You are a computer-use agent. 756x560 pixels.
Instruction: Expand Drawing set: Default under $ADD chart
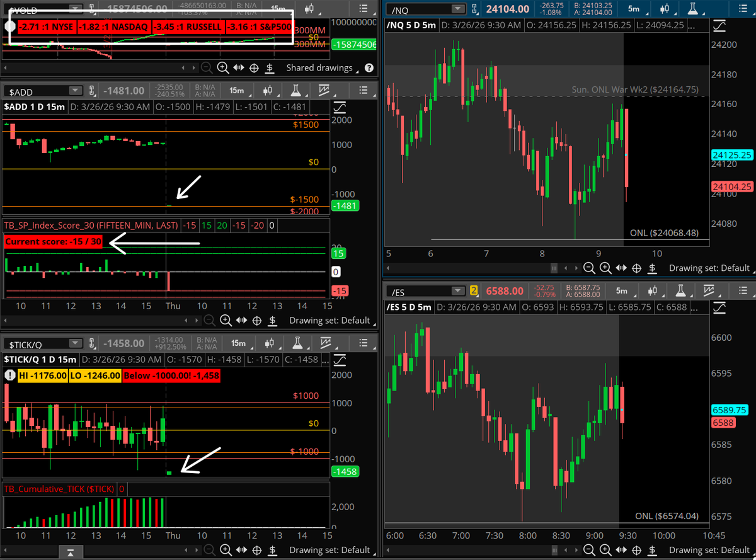(333, 320)
